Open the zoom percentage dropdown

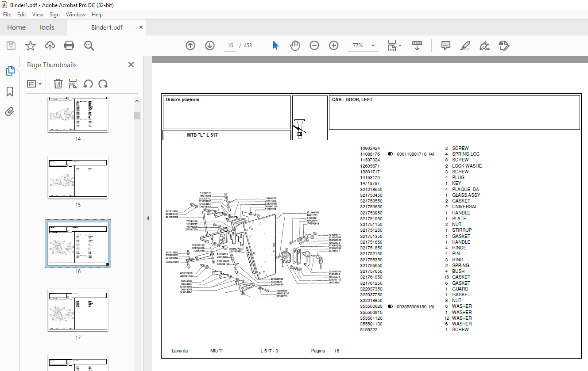tap(373, 46)
